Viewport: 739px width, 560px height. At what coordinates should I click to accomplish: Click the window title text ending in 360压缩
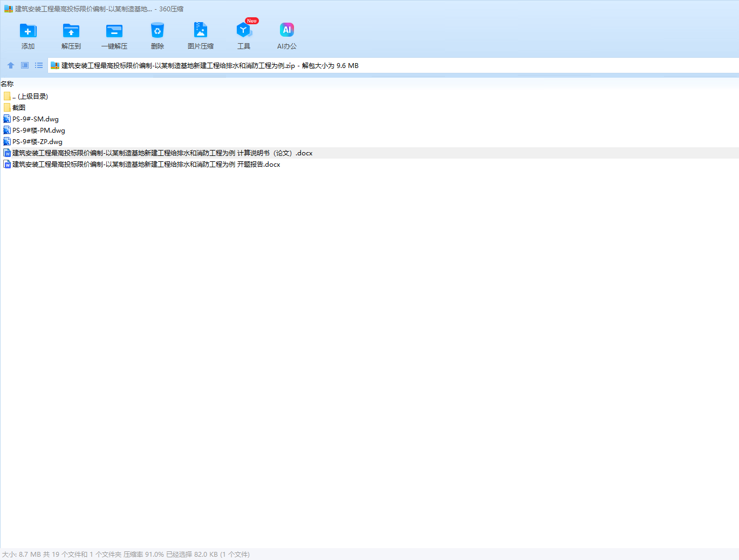[x=99, y=9]
